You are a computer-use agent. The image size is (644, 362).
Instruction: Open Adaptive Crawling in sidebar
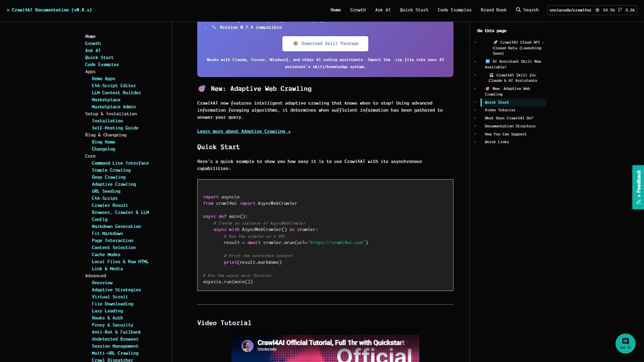click(114, 184)
